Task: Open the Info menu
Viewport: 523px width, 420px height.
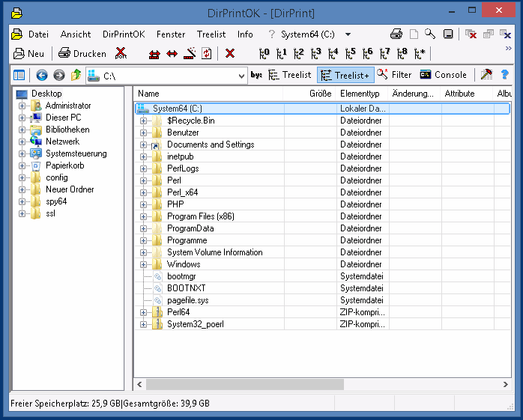Action: (x=245, y=34)
